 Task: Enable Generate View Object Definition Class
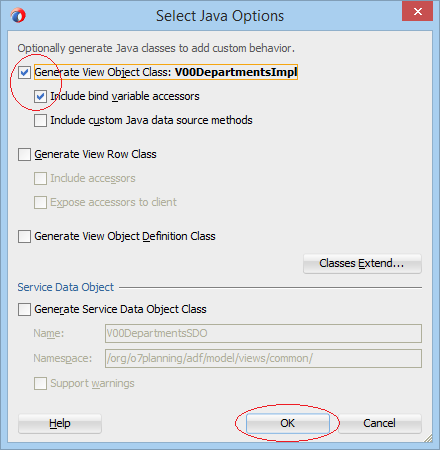24,236
